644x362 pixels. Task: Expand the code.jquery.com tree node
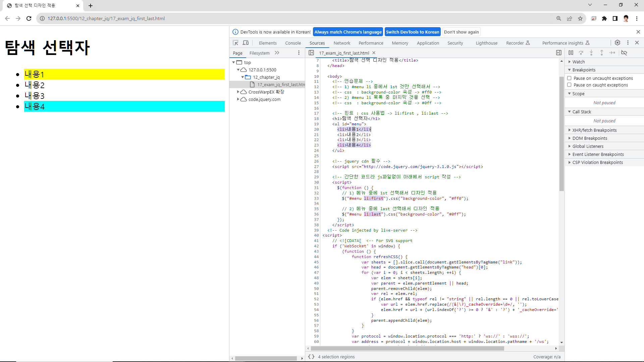(238, 99)
